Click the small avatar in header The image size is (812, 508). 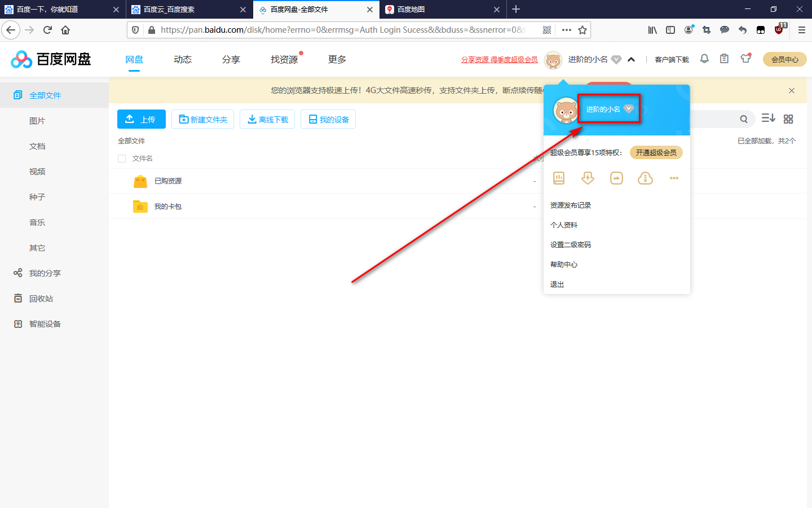(553, 60)
